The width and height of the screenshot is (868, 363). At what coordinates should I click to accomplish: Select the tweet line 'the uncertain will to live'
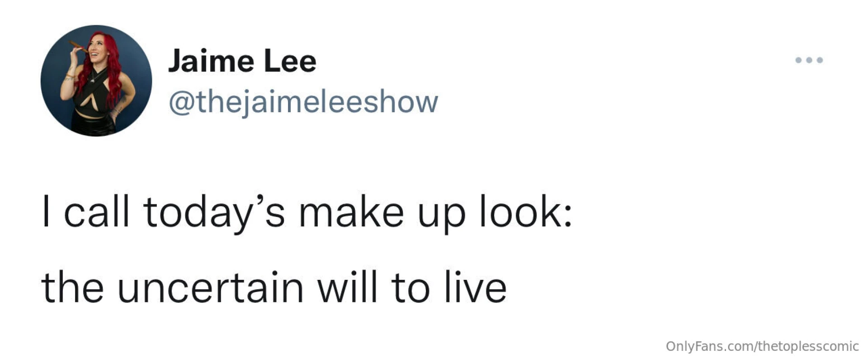pos(274,288)
